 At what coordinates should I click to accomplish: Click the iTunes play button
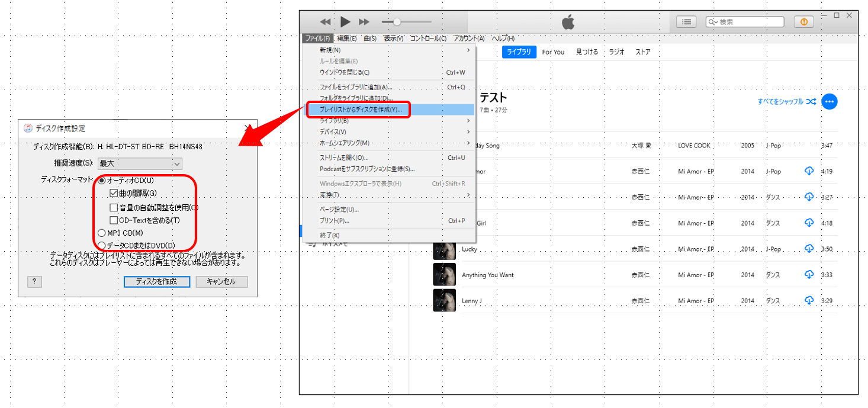[x=346, y=22]
